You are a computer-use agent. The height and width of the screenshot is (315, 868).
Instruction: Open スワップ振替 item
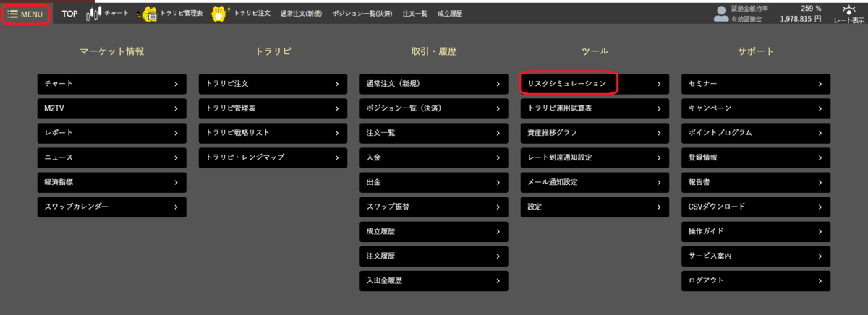(x=434, y=207)
